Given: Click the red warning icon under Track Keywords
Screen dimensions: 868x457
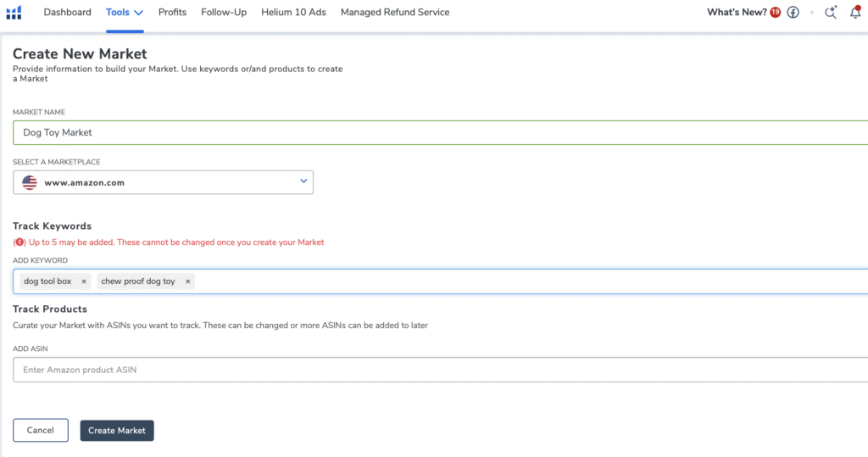Looking at the screenshot, I should coord(19,242).
